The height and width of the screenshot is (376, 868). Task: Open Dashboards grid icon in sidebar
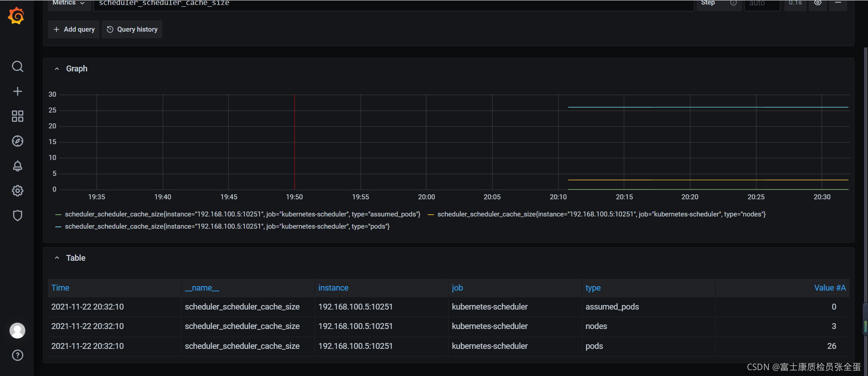tap(17, 116)
